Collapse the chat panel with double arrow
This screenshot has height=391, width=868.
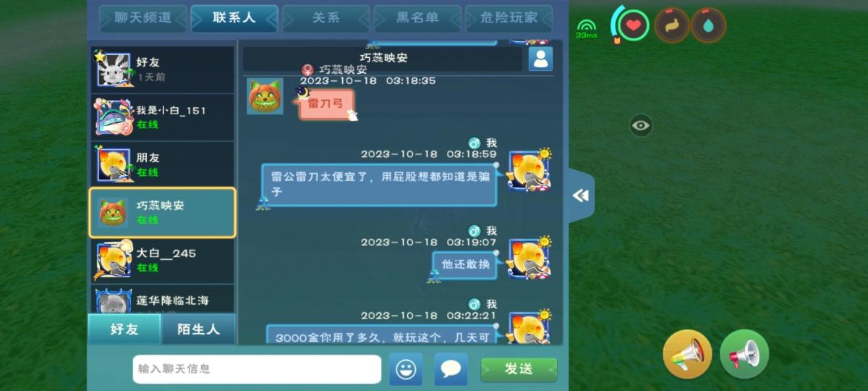click(x=581, y=195)
